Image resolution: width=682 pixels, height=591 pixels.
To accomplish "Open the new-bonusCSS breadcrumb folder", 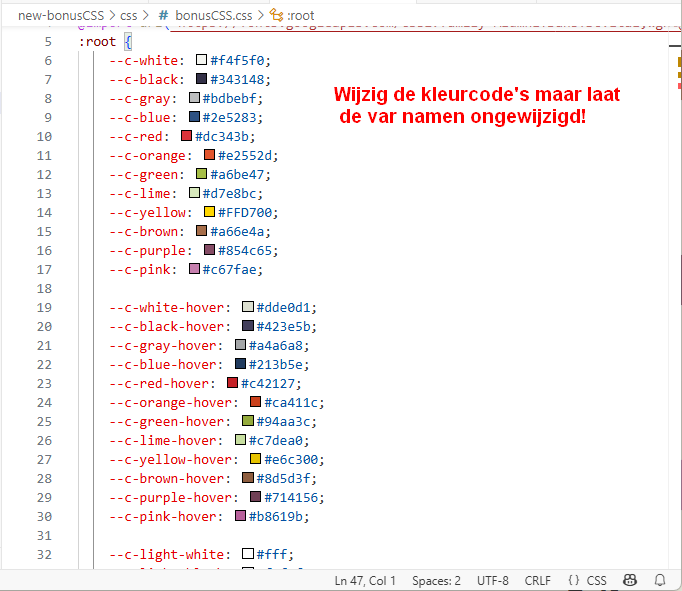I will click(60, 16).
